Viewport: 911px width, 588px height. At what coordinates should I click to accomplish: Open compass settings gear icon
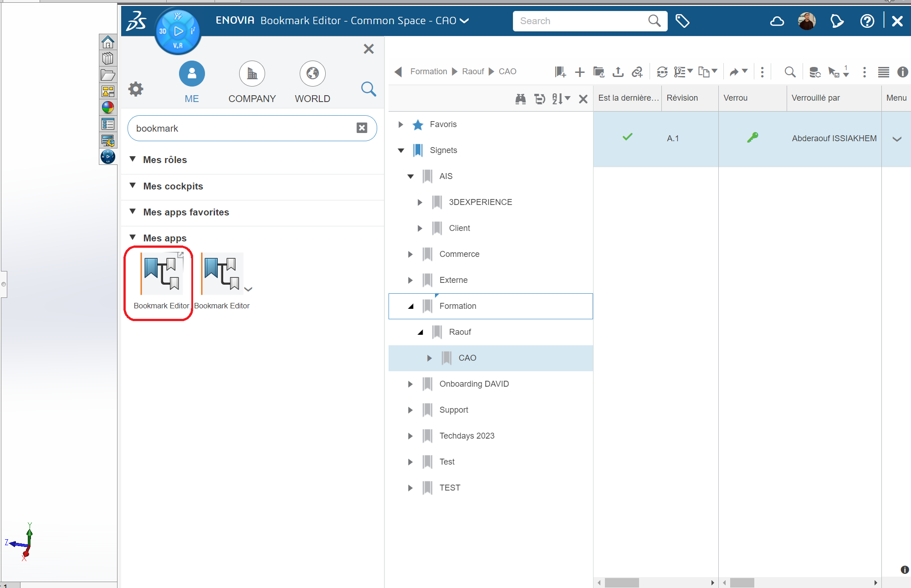click(x=136, y=89)
